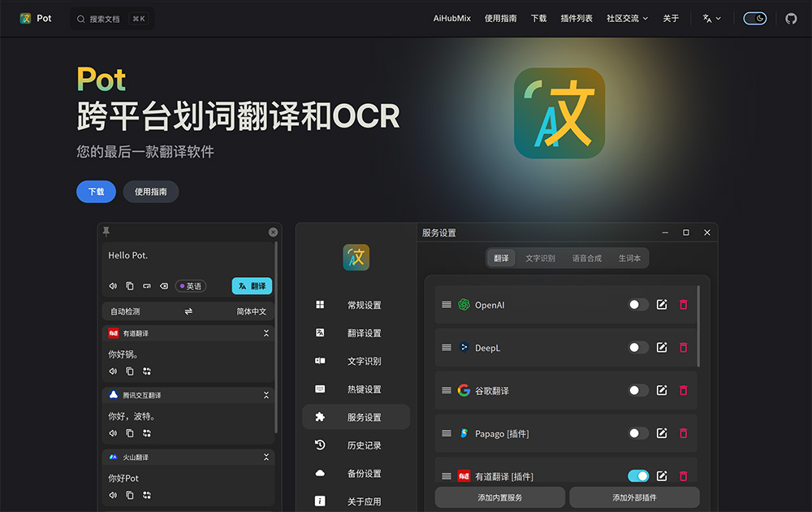Select the 翻译 service tab
The height and width of the screenshot is (512, 812).
501,258
